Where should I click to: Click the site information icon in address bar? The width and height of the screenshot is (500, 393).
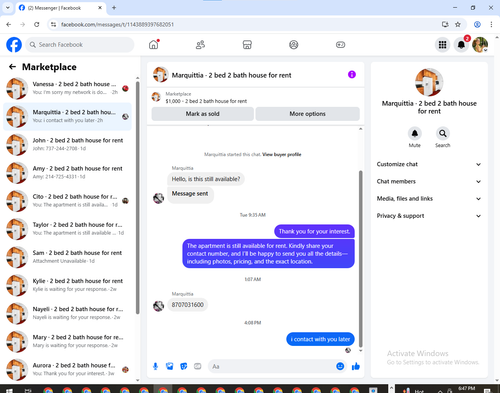pos(53,24)
